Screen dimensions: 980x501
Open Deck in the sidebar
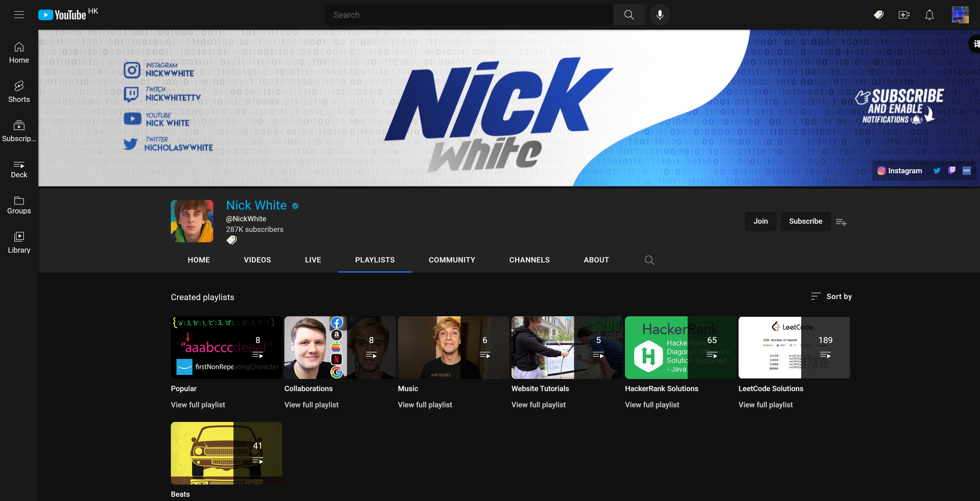coord(19,170)
